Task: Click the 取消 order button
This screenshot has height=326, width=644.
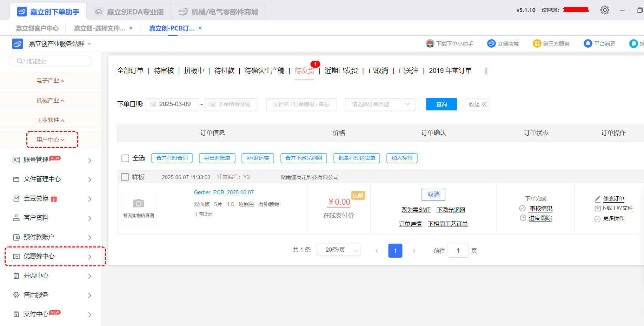Action: click(x=433, y=195)
